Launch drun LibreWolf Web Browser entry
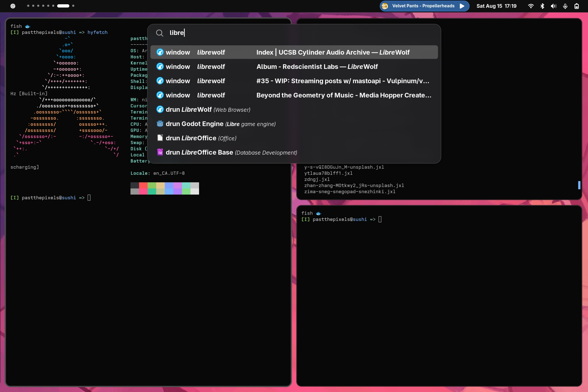The width and height of the screenshot is (588, 392). pos(294,109)
